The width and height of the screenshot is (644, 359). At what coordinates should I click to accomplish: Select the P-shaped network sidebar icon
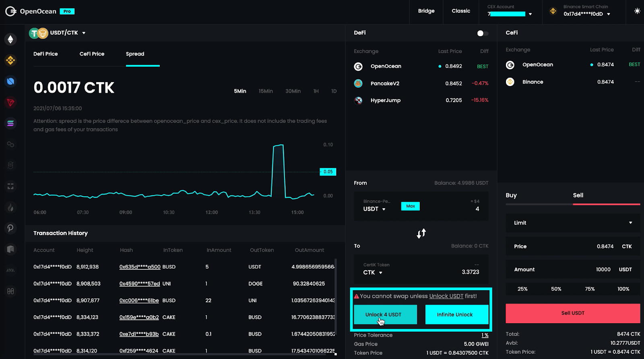[x=10, y=228]
